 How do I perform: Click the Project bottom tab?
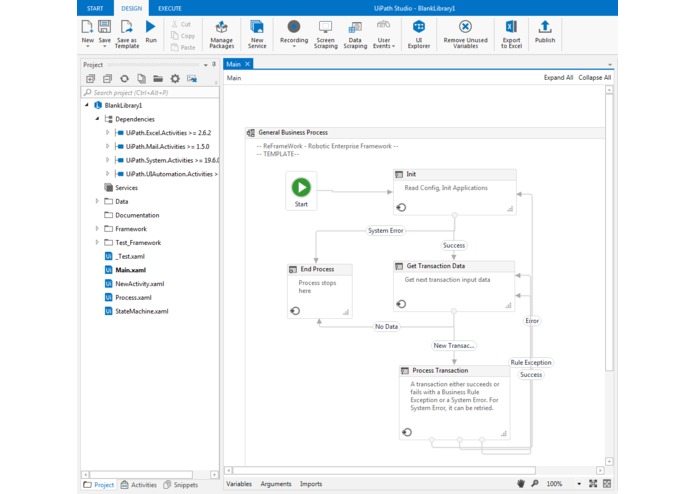point(99,485)
